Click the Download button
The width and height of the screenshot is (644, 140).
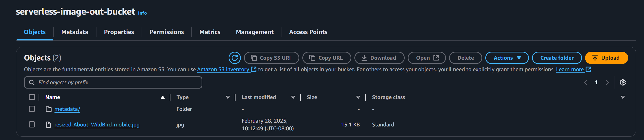[x=379, y=58]
